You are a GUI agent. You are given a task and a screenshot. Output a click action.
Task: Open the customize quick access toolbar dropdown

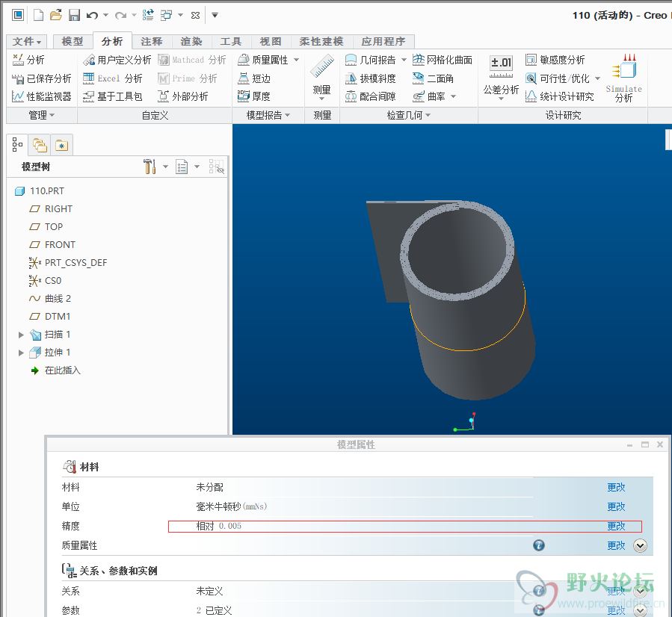tap(215, 16)
